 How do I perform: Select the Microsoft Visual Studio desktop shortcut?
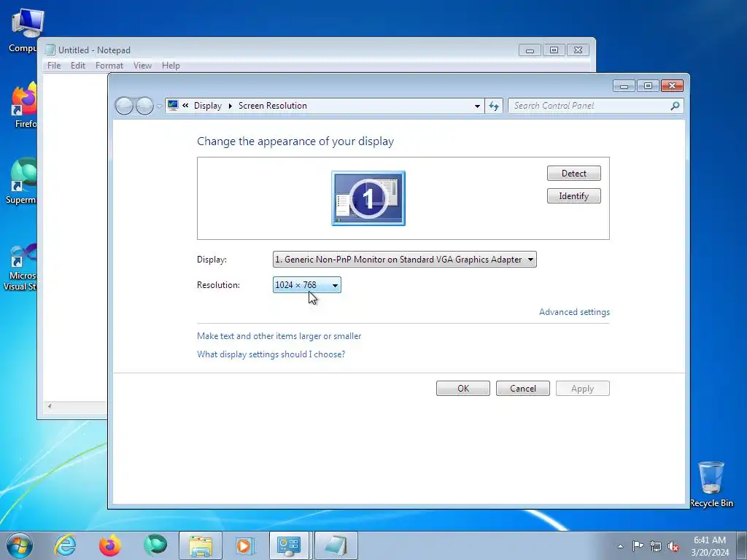coord(20,268)
